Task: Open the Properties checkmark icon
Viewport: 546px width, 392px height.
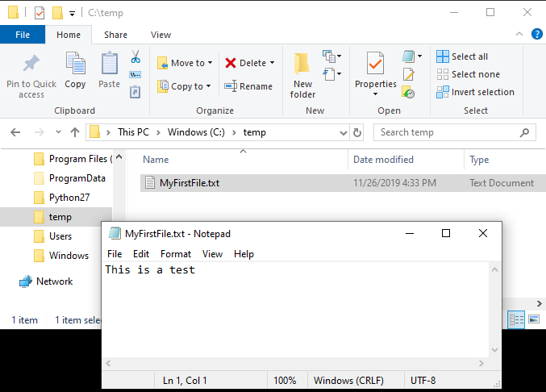Action: pyautogui.click(x=375, y=63)
